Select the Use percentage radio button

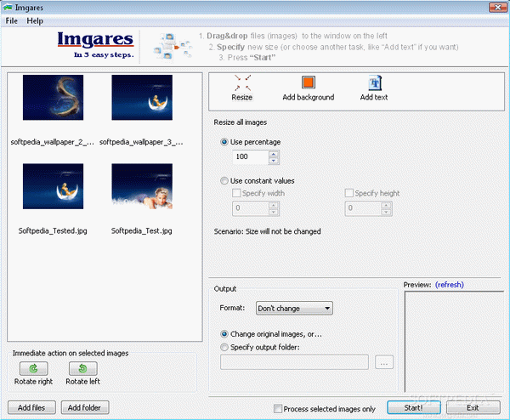click(x=224, y=142)
